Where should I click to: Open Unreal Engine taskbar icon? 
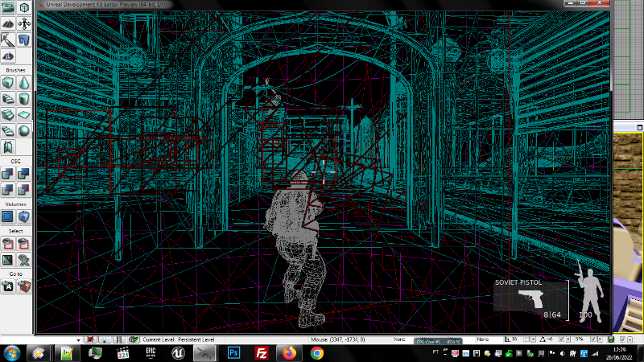(178, 353)
